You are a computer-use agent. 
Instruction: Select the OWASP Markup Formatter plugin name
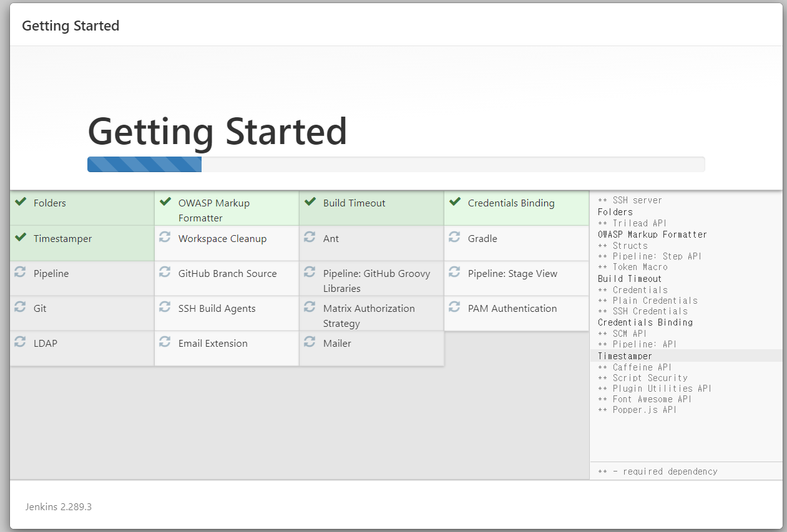tap(214, 211)
